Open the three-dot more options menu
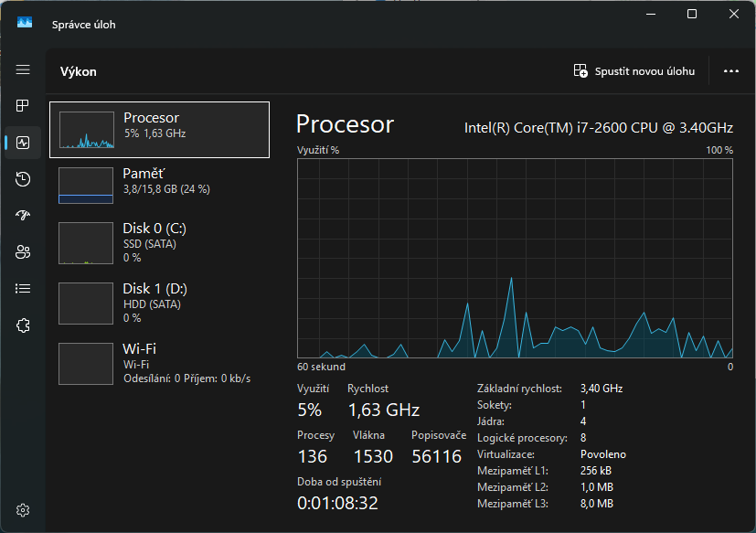This screenshot has width=756, height=533. point(730,71)
